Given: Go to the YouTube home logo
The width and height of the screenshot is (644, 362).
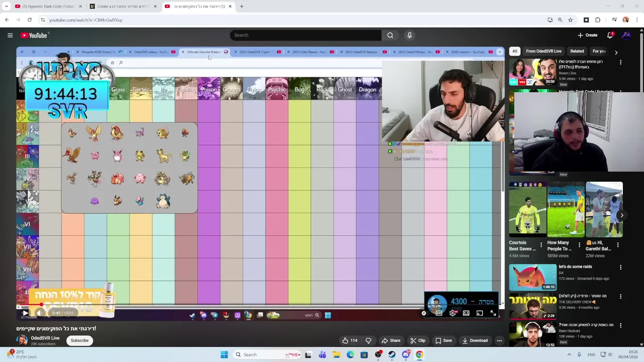Looking at the screenshot, I should [x=34, y=35].
